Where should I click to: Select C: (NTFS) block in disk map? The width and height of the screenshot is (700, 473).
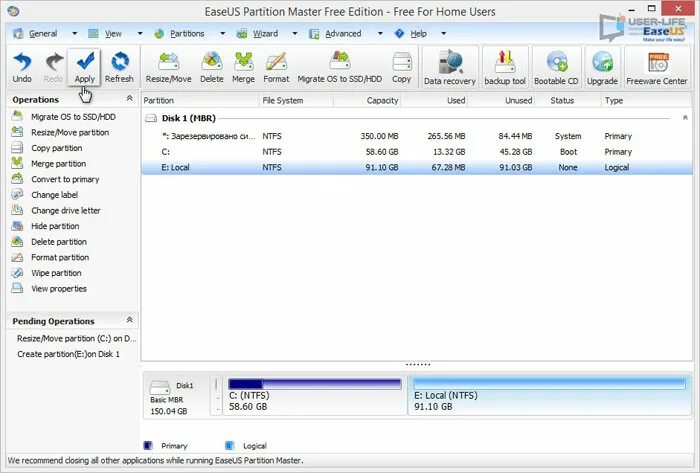pos(315,395)
